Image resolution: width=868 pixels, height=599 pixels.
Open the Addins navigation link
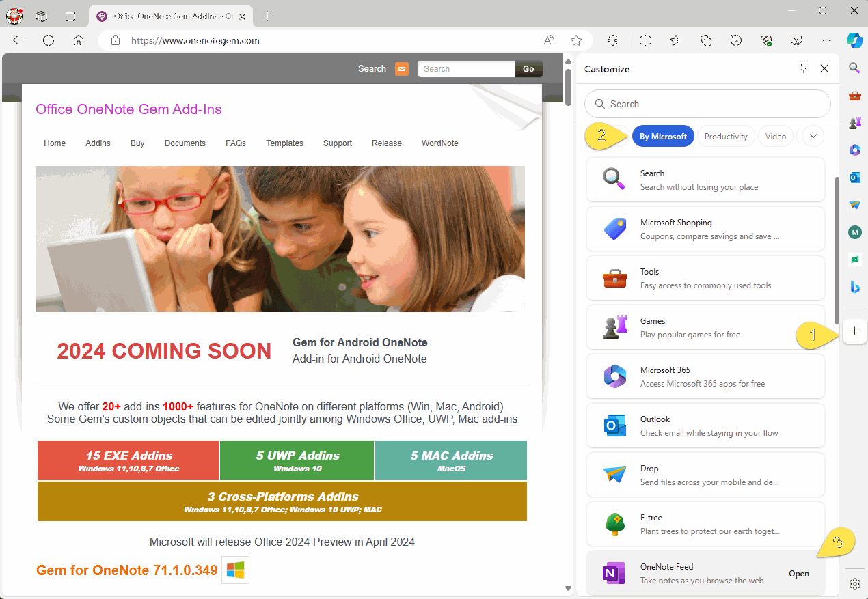click(98, 143)
